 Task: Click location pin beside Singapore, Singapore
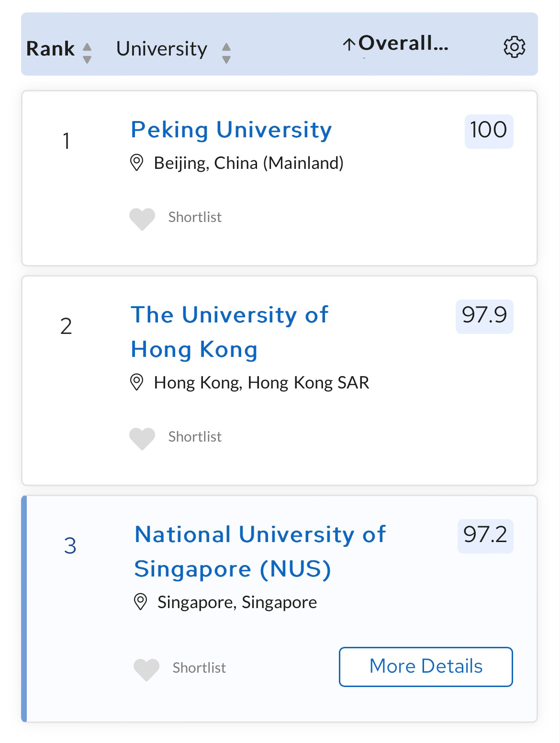[x=140, y=602]
